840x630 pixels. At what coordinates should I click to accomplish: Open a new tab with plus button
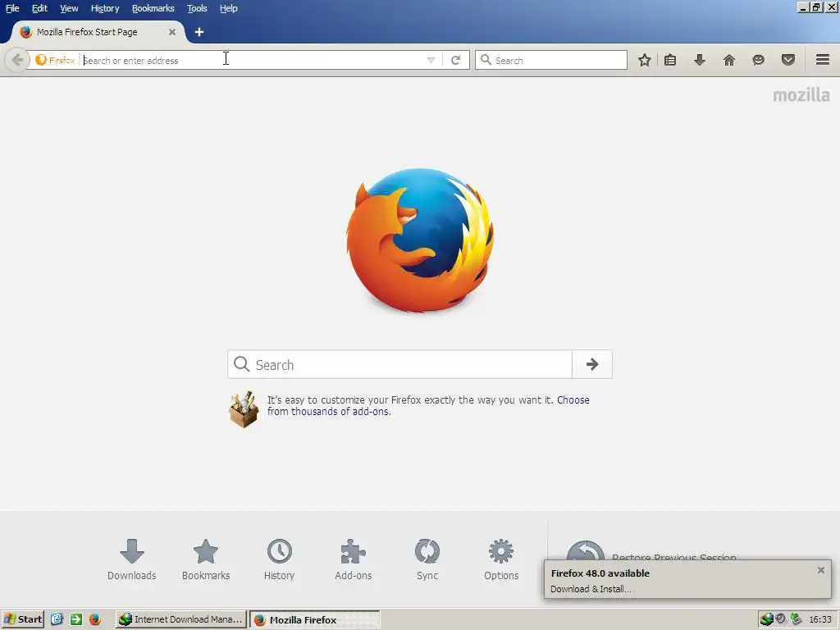click(x=199, y=32)
